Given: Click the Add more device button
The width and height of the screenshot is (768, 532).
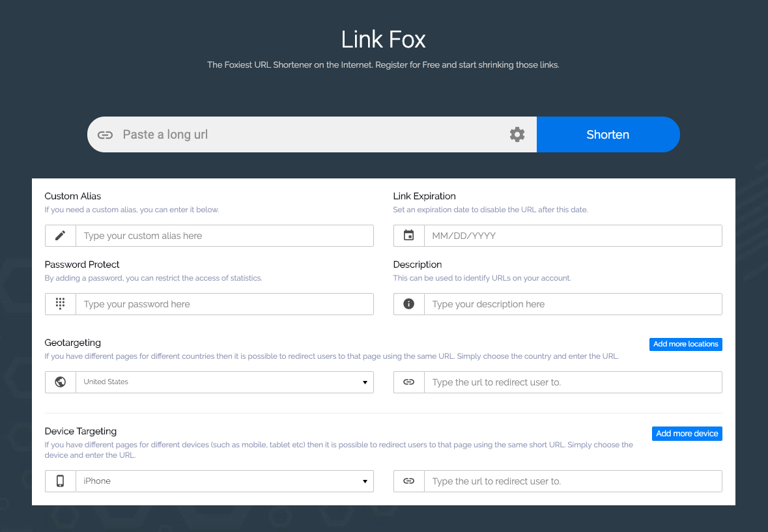Looking at the screenshot, I should 687,433.
